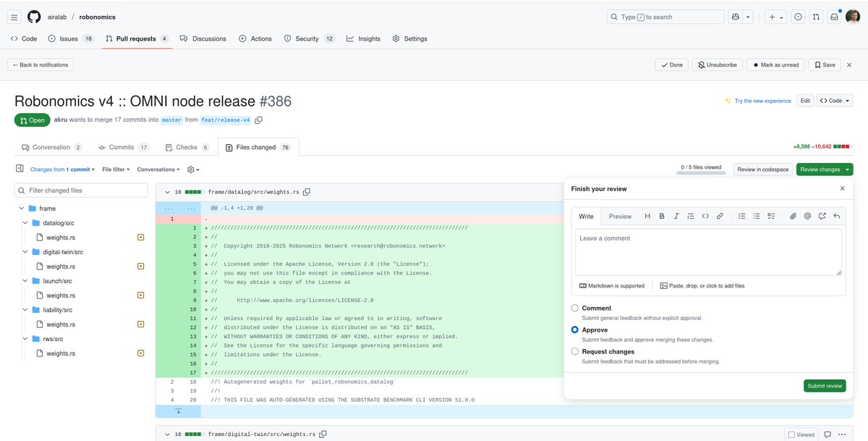Open digital-twin file's more options menu

pos(843,434)
